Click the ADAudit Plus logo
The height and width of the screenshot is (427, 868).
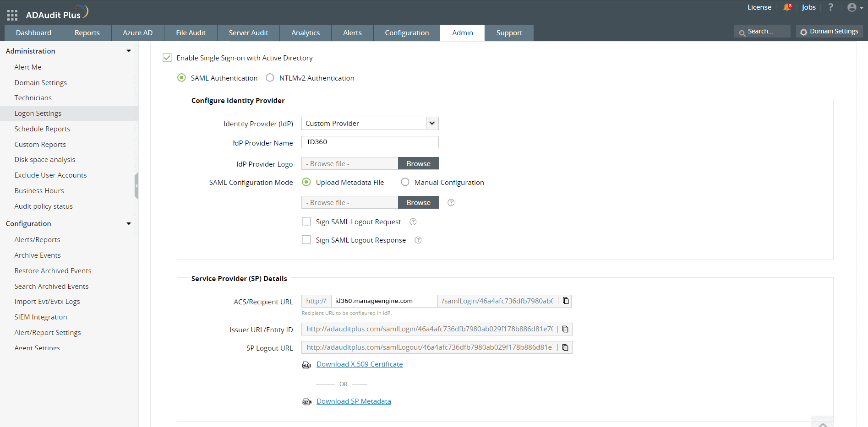[57, 12]
